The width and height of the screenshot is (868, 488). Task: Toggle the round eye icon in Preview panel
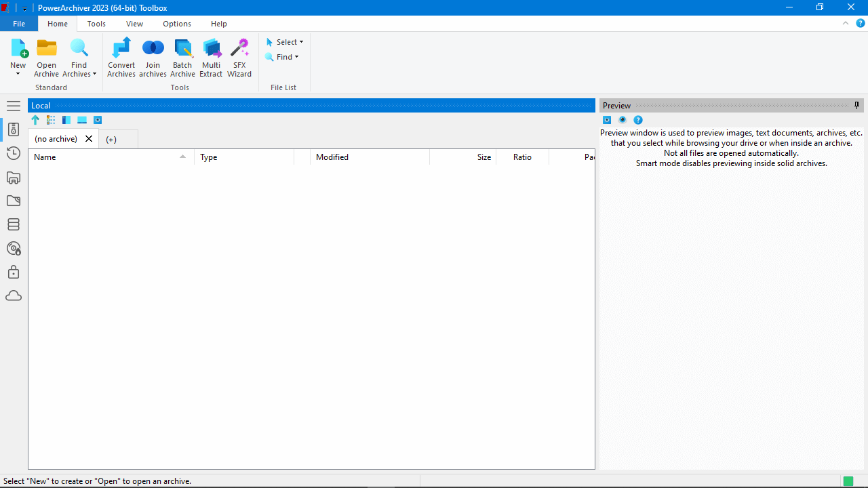[623, 120]
